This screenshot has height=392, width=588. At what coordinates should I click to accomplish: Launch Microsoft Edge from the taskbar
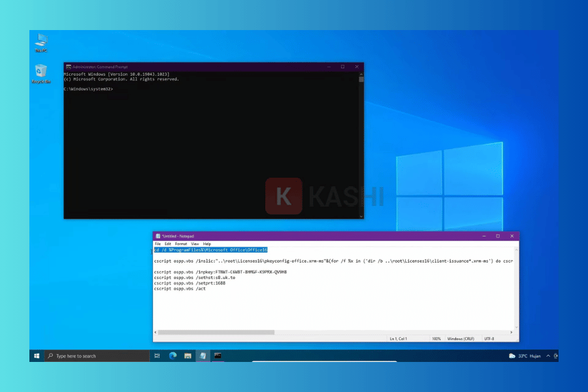coord(173,356)
